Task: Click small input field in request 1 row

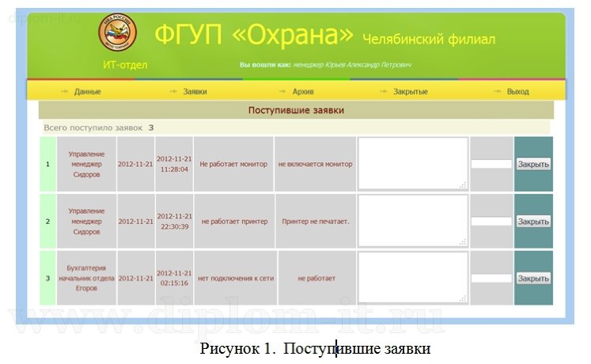Action: tap(491, 164)
